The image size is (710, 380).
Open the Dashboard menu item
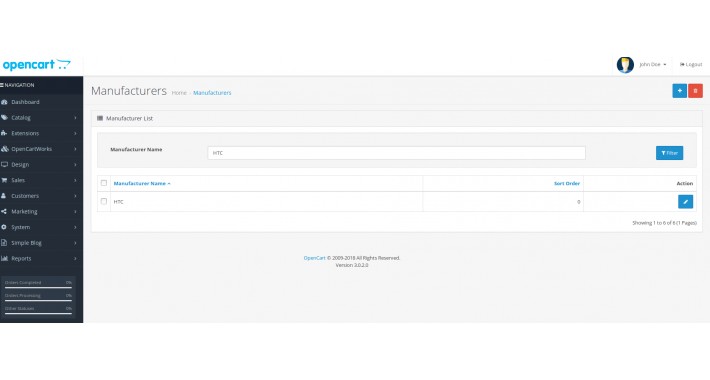pyautogui.click(x=41, y=102)
